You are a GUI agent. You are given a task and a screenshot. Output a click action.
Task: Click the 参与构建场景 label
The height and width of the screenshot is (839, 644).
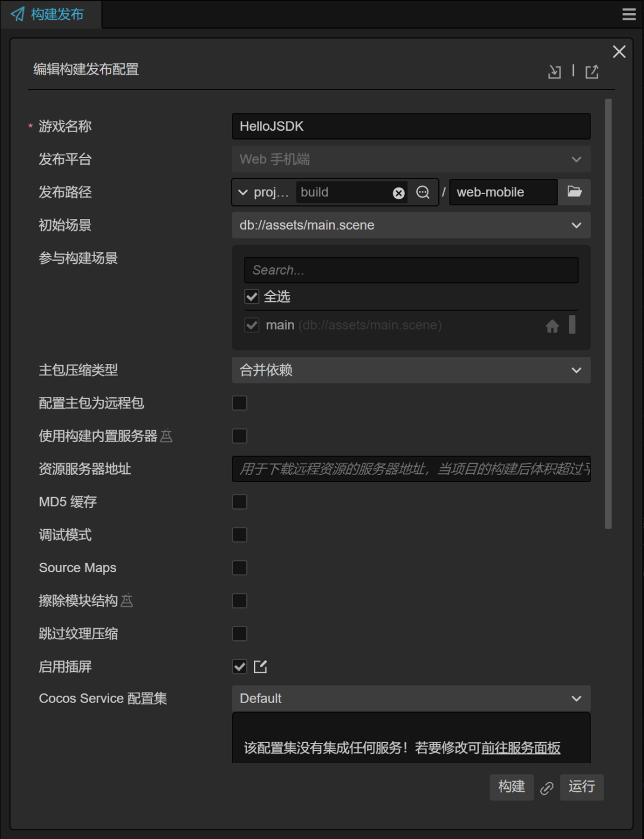[78, 258]
